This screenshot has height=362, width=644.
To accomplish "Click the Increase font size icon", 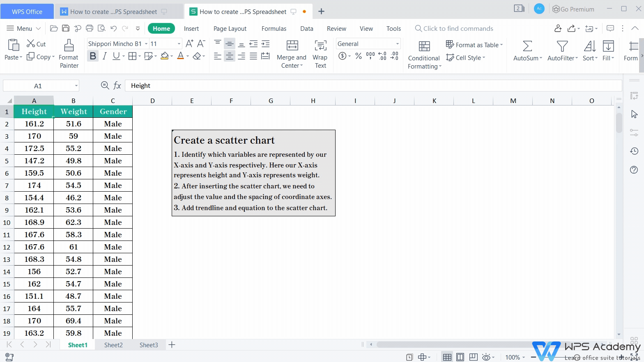I will (x=189, y=44).
